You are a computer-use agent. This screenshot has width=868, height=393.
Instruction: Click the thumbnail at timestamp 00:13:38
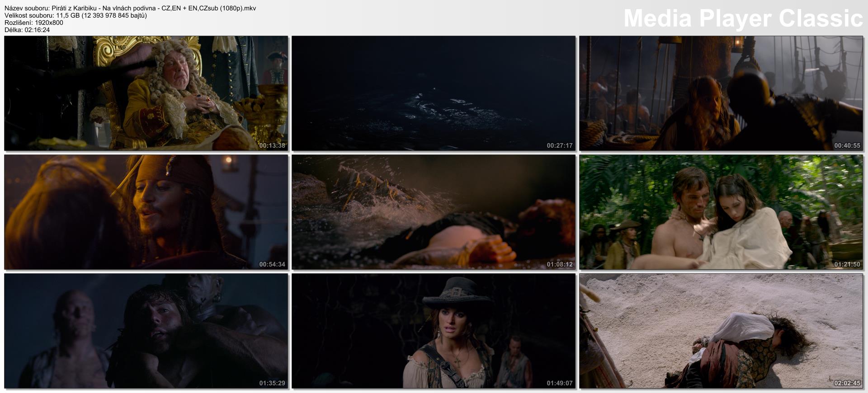[146, 93]
